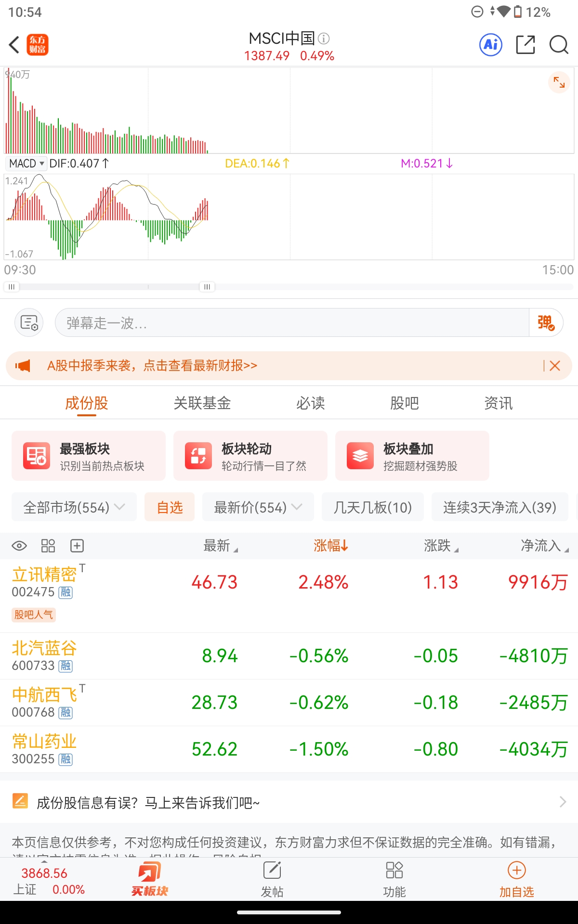Viewport: 578px width, 924px height.
Task: Click the chevron on feedback row
Action: 563,802
